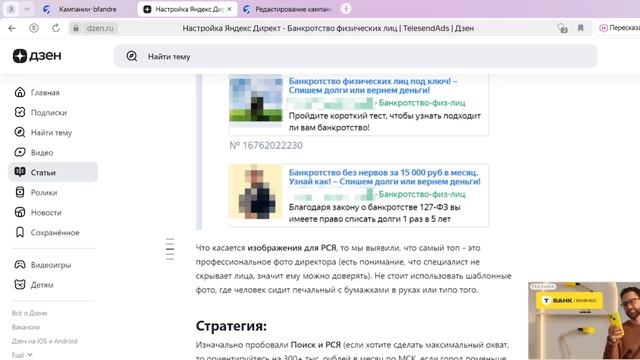Click the Новости icon

point(20,212)
